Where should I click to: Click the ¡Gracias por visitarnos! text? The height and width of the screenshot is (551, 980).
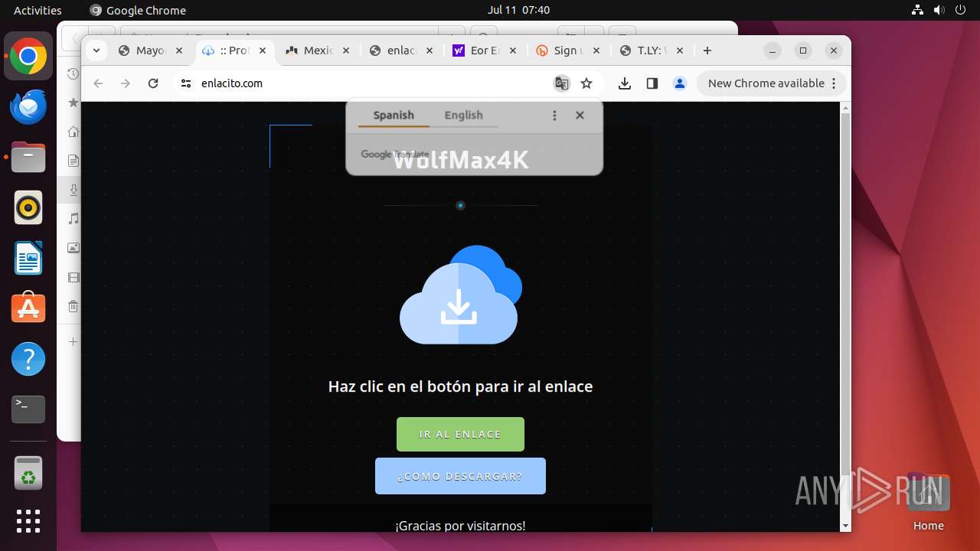click(460, 526)
